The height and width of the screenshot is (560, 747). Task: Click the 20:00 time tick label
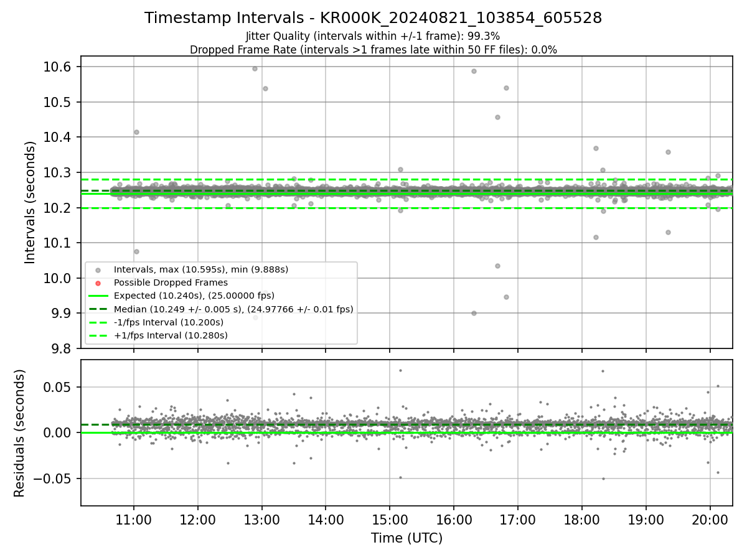710,520
